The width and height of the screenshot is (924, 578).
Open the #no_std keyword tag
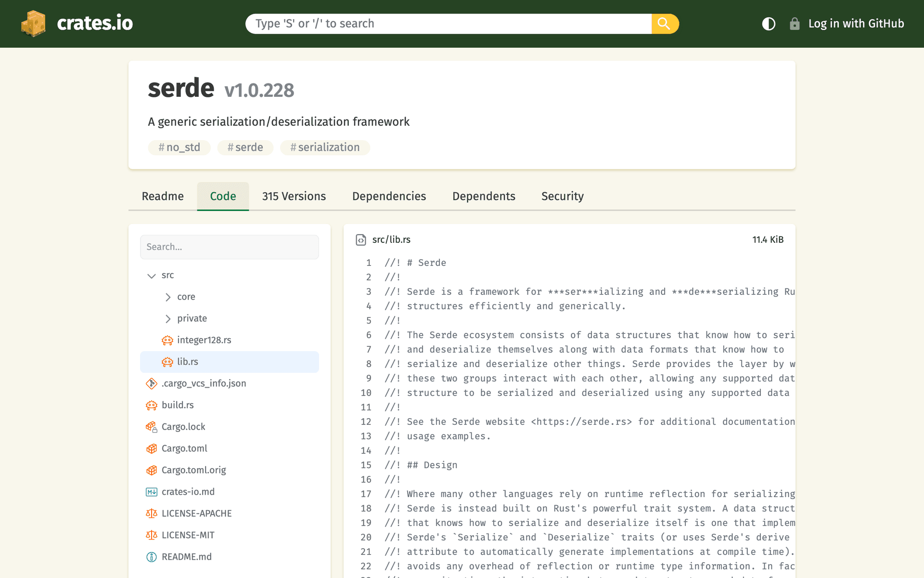pos(179,147)
